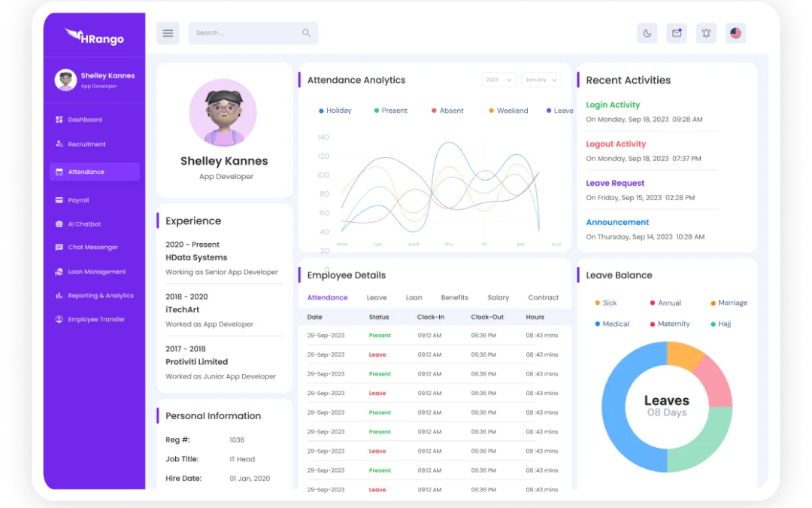This screenshot has height=508, width=812.
Task: Click the Payroll sidebar icon
Action: (x=59, y=200)
